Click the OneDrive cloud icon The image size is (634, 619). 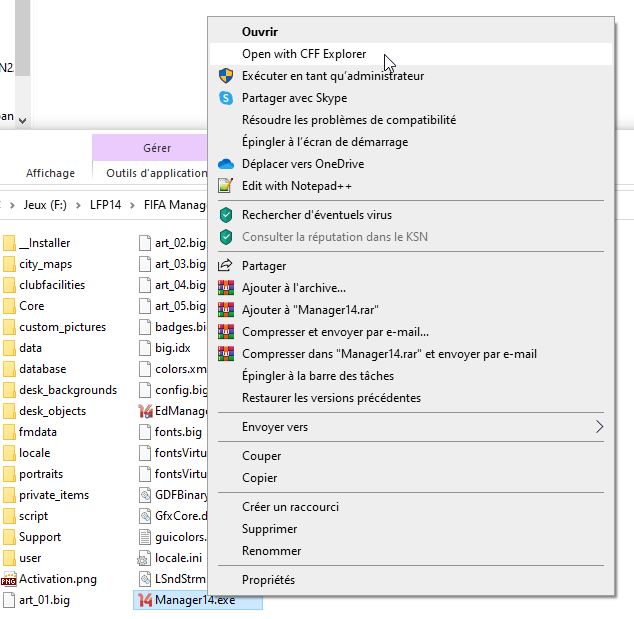coord(226,164)
